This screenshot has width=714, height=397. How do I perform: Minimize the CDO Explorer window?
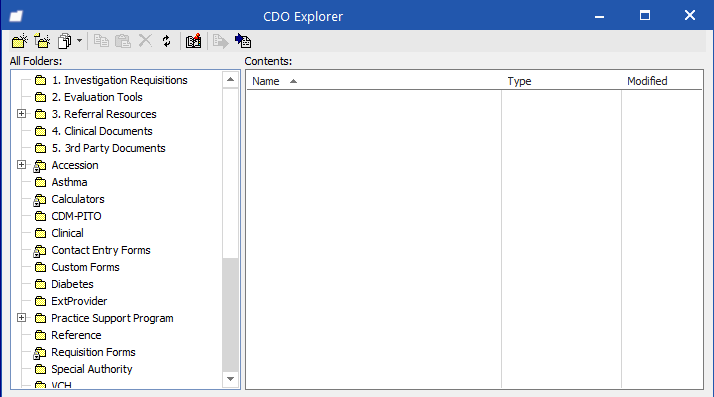pos(599,16)
